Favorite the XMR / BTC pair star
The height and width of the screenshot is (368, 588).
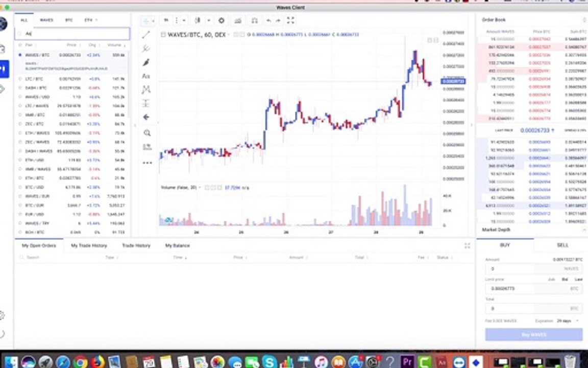[20, 115]
